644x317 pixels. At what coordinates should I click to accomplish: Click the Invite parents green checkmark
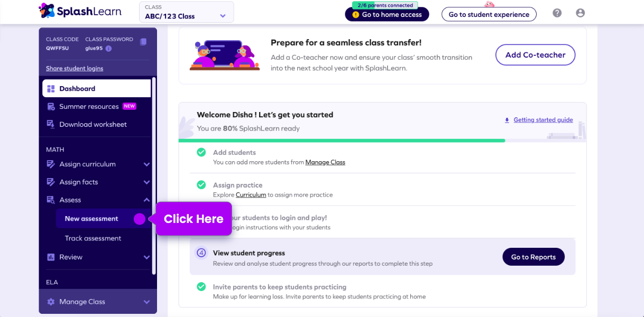click(x=201, y=287)
